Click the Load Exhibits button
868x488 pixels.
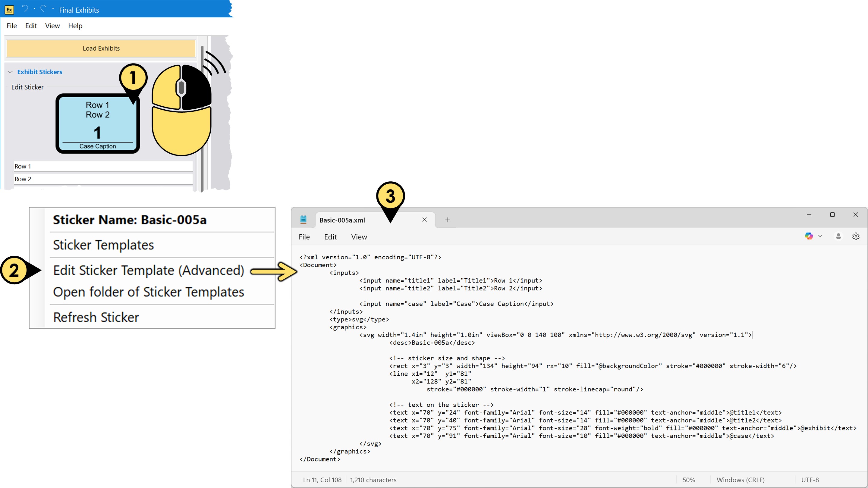coord(101,48)
